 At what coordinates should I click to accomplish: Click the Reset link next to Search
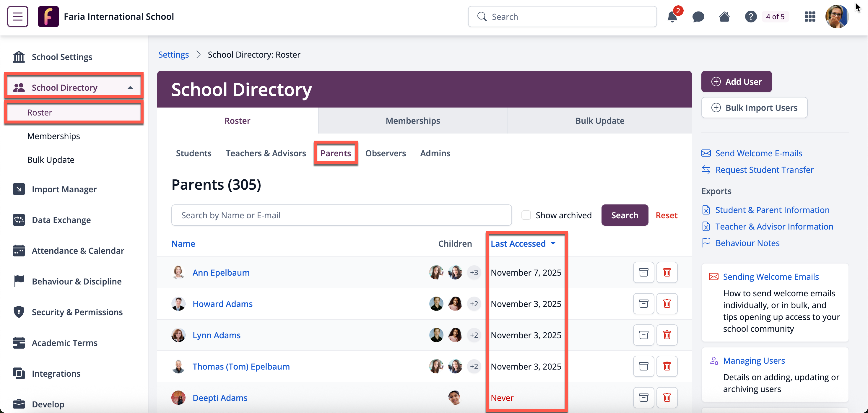tap(666, 215)
